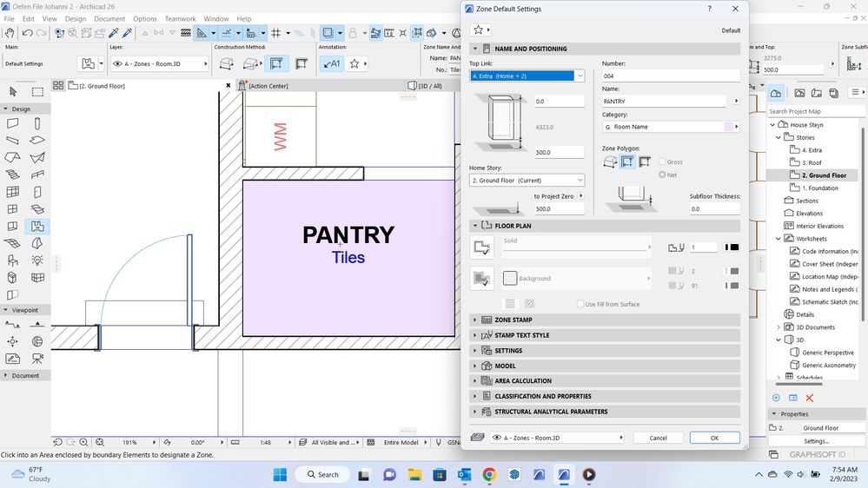This screenshot has width=868, height=488.
Task: Select the Gross radio button
Action: point(664,162)
